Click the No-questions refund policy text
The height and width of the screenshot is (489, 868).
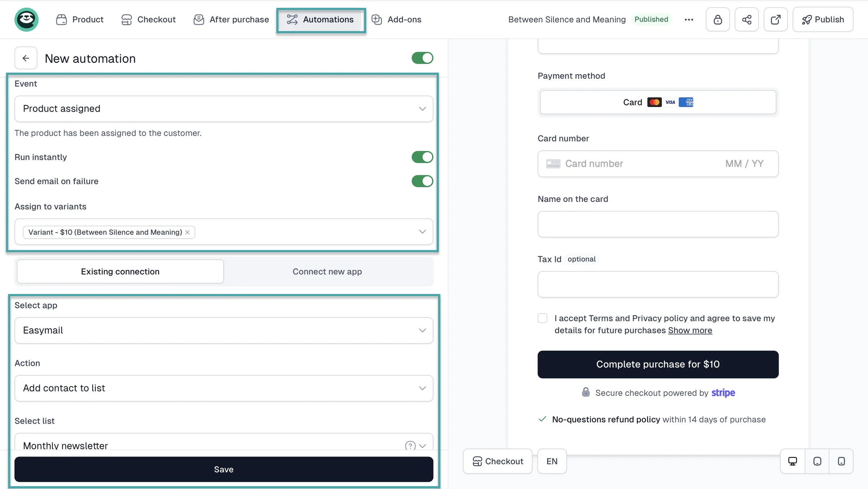pos(606,420)
